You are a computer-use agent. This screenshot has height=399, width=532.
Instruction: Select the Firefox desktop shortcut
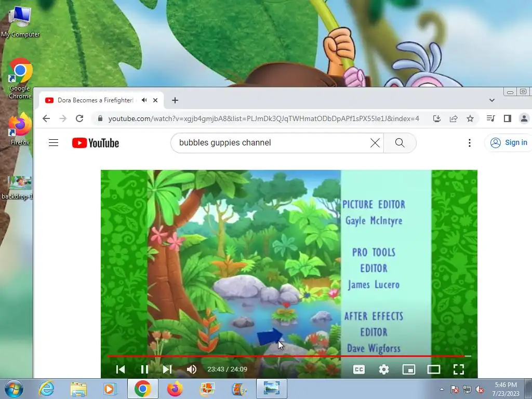pos(20,129)
